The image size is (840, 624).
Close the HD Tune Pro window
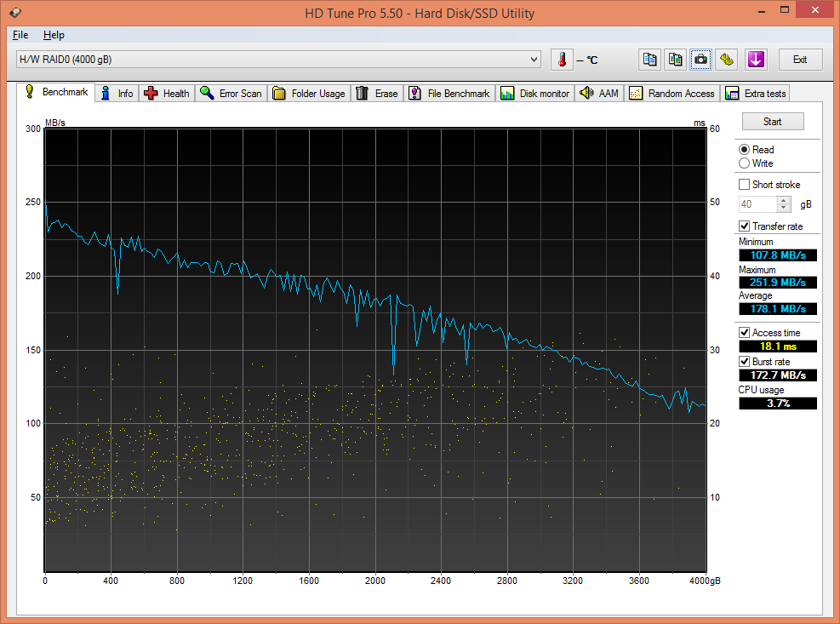[814, 9]
